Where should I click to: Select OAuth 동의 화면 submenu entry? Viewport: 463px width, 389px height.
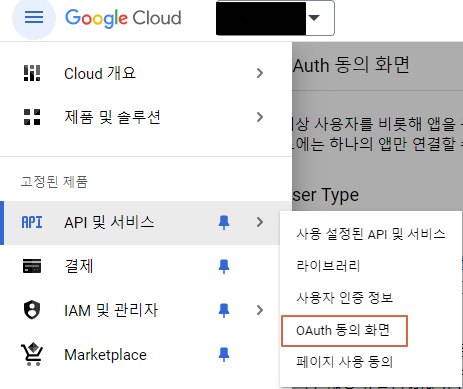(344, 331)
